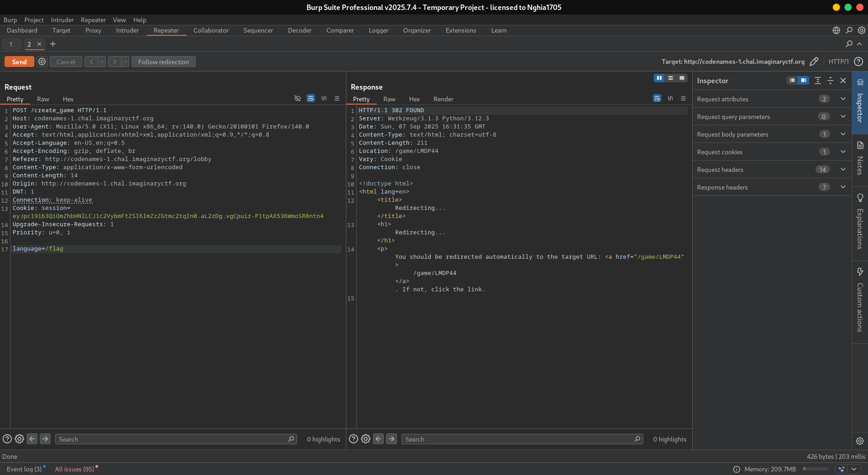868x475 pixels.
Task: Switch response layout to side-by-side view
Action: click(659, 78)
